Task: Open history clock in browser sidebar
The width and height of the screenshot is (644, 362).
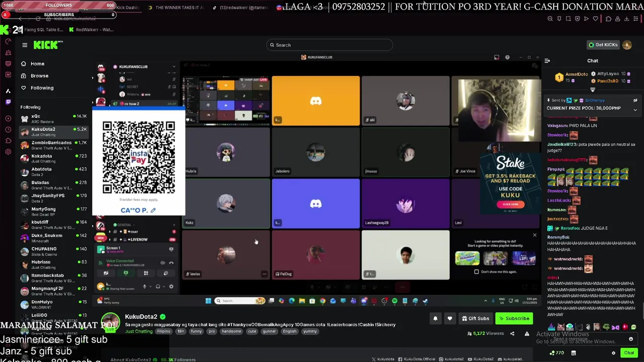Action: point(8,130)
